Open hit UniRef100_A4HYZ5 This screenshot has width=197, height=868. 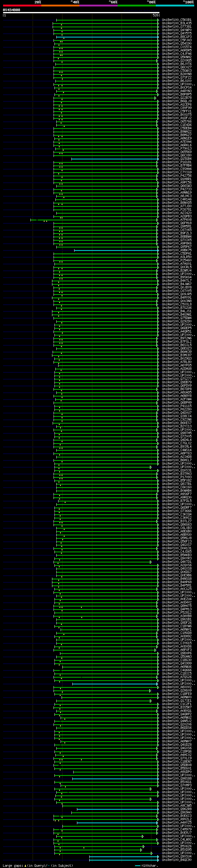coord(177,823)
